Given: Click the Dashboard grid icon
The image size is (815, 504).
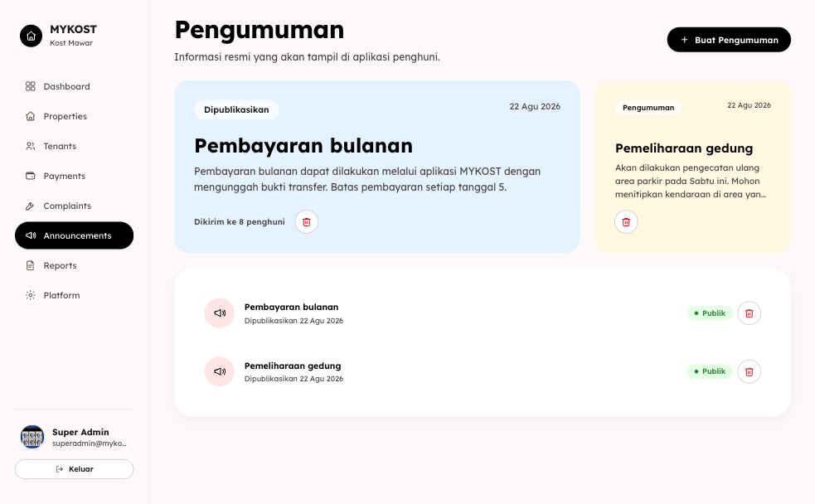Looking at the screenshot, I should click(x=31, y=86).
